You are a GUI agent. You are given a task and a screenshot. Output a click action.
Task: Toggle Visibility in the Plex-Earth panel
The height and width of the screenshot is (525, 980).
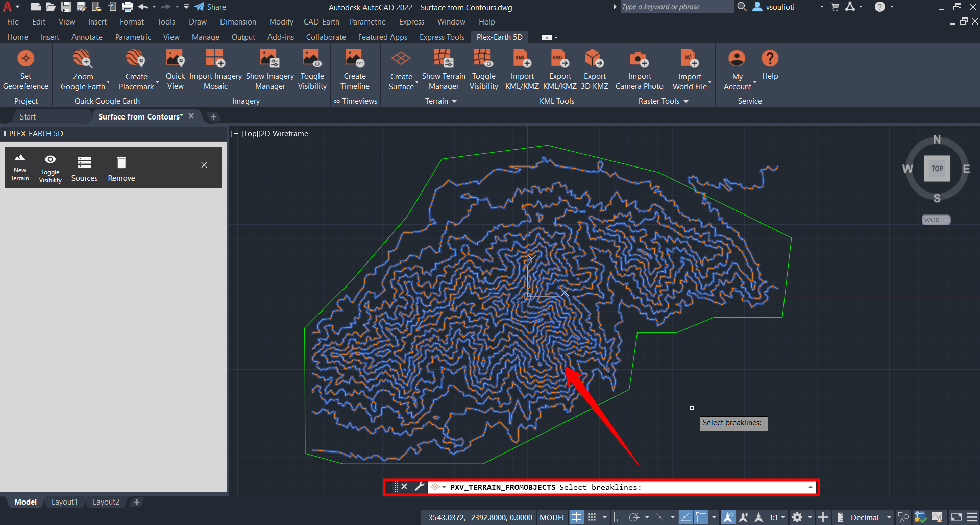point(50,168)
